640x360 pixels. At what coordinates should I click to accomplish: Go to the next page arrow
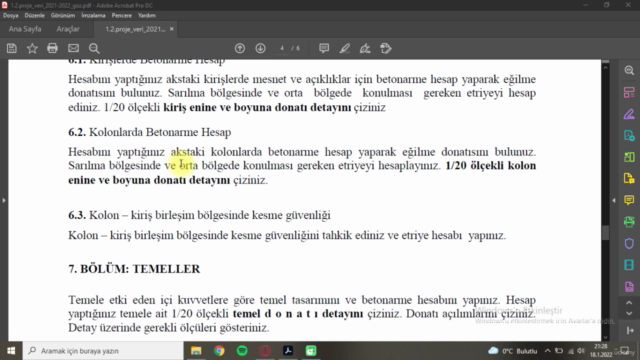(x=260, y=48)
